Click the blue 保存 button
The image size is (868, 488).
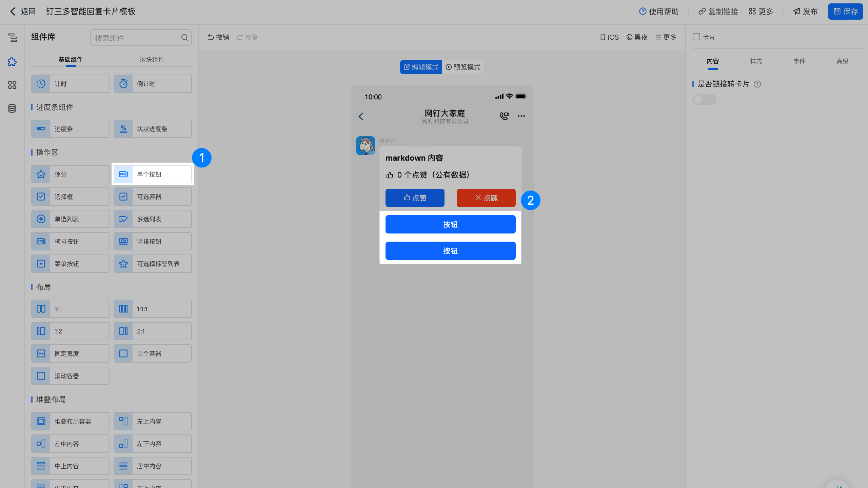tap(845, 12)
